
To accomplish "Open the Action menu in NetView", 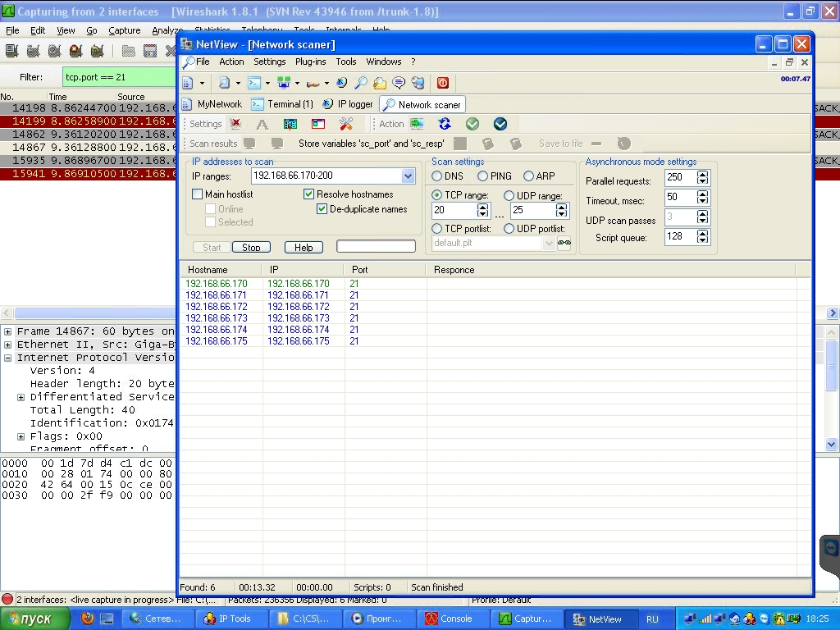I will 231,62.
